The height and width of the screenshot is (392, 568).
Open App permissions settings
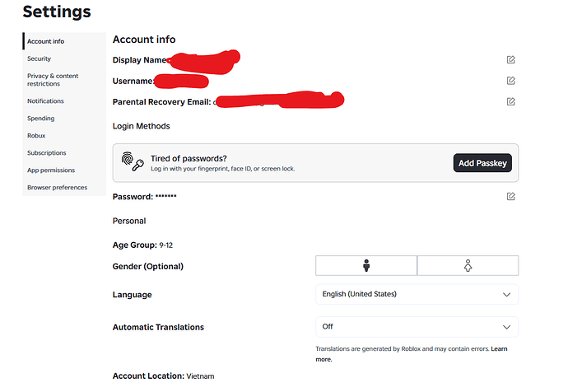pyautogui.click(x=51, y=170)
